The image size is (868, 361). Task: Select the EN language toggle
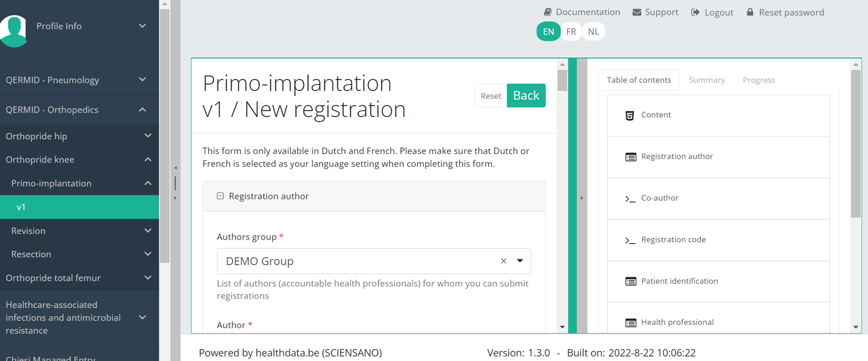click(x=548, y=32)
